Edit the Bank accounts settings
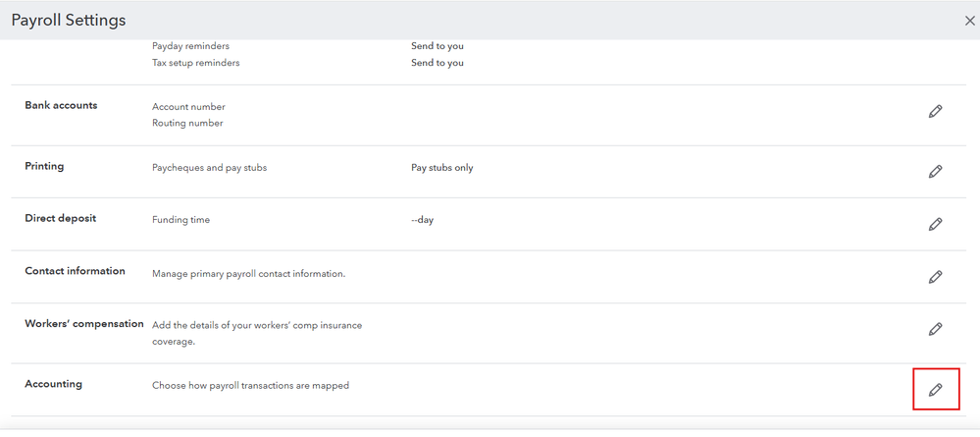Viewport: 980px width, 437px height. (x=935, y=112)
